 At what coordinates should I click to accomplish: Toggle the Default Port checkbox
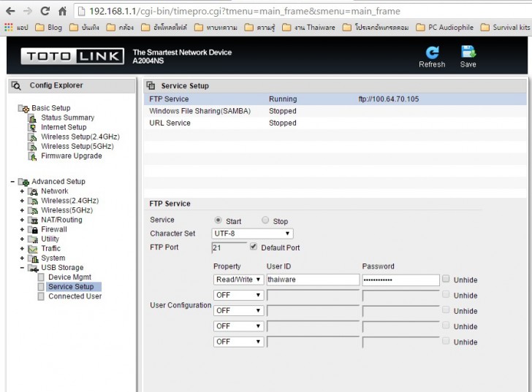[x=254, y=246]
